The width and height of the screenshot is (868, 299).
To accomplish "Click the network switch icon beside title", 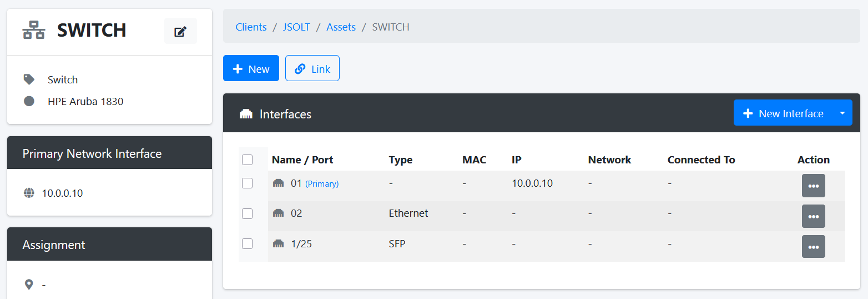I will [34, 30].
